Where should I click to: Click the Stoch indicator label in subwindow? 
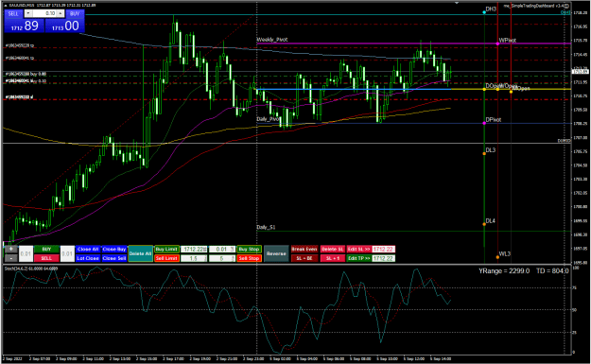31,269
